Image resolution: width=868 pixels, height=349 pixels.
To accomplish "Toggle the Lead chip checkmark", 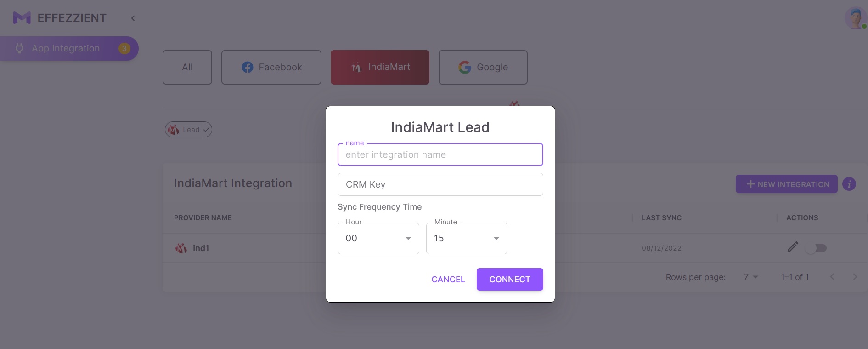I will tap(206, 130).
